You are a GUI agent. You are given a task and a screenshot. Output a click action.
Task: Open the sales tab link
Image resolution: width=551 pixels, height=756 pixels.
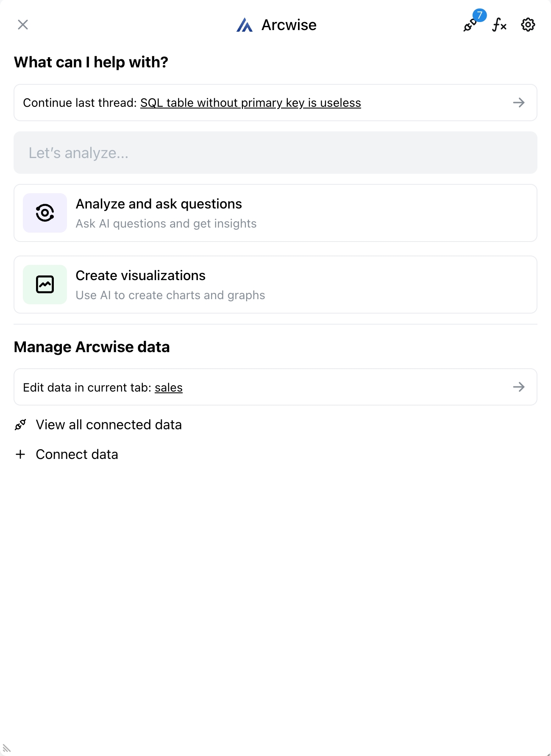168,388
